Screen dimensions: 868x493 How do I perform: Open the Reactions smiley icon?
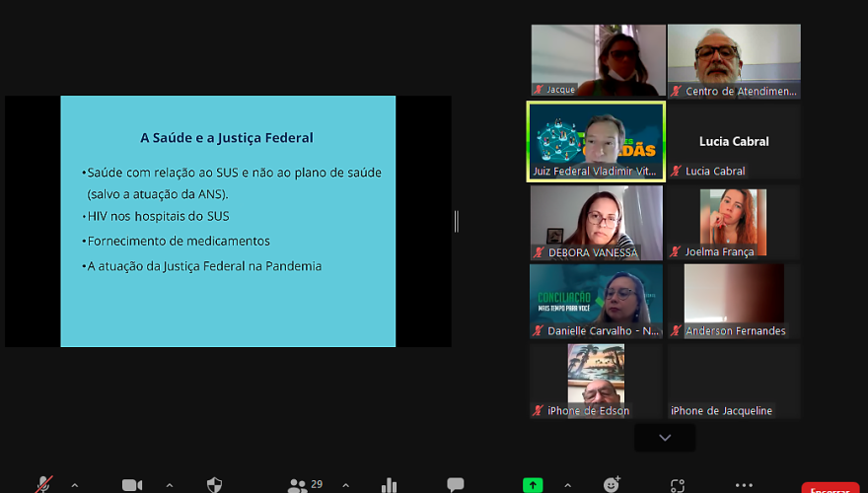pos(612,485)
